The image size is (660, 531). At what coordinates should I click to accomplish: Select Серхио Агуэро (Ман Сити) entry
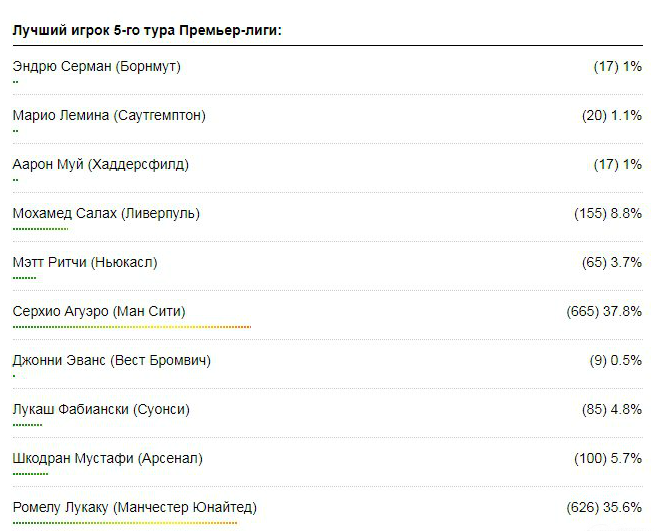pos(99,311)
